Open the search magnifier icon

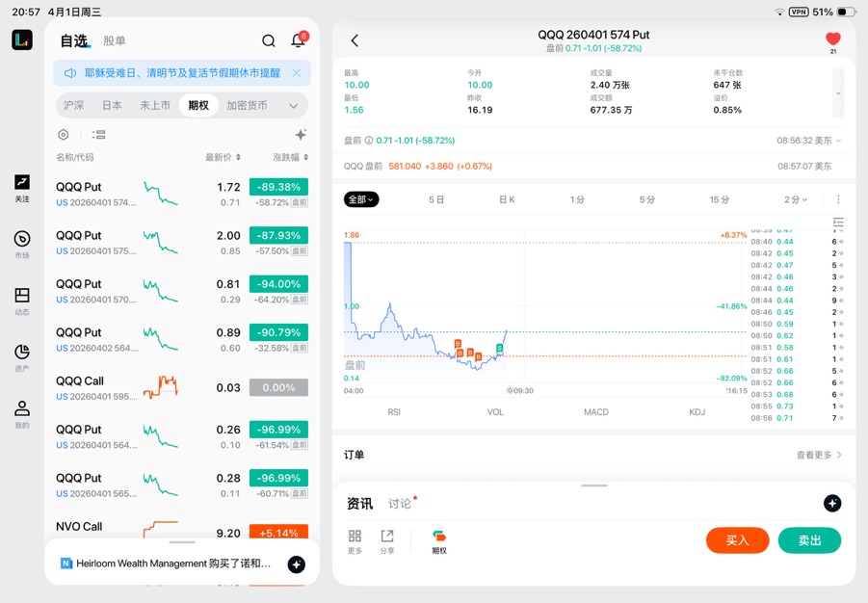269,40
